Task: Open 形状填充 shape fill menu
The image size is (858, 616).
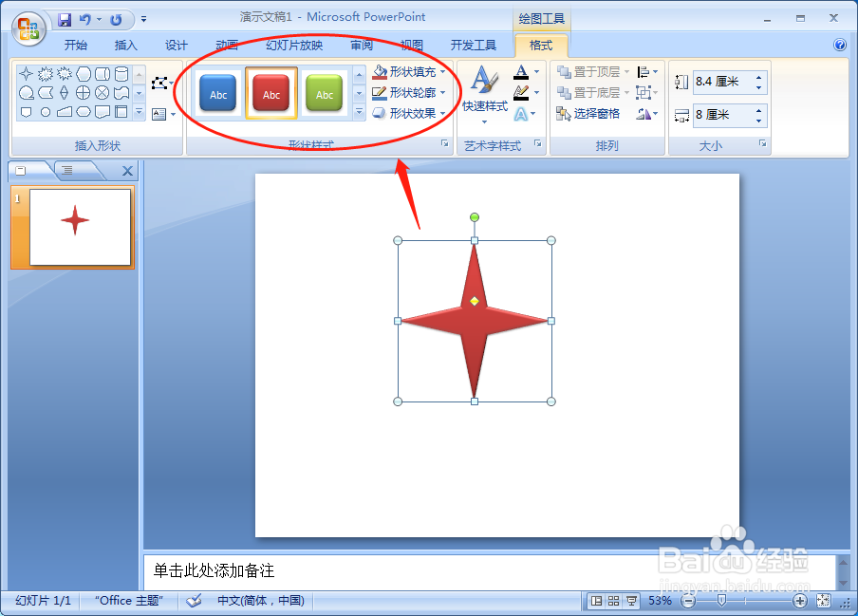Action: pyautogui.click(x=409, y=72)
